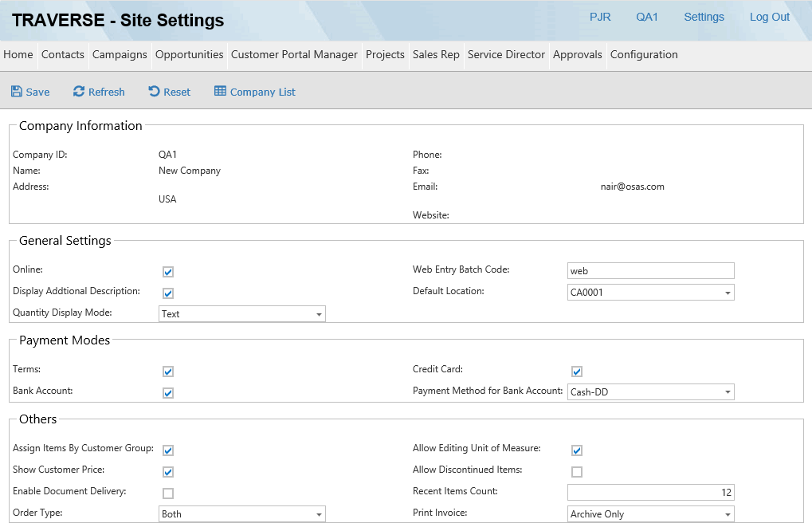Enable Allow Discontinued Items checkbox
This screenshot has width=812, height=527.
point(577,471)
